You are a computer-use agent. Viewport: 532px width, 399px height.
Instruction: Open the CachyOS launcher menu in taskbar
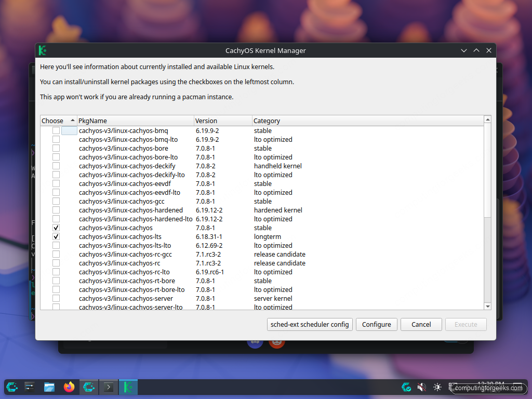[x=12, y=387]
